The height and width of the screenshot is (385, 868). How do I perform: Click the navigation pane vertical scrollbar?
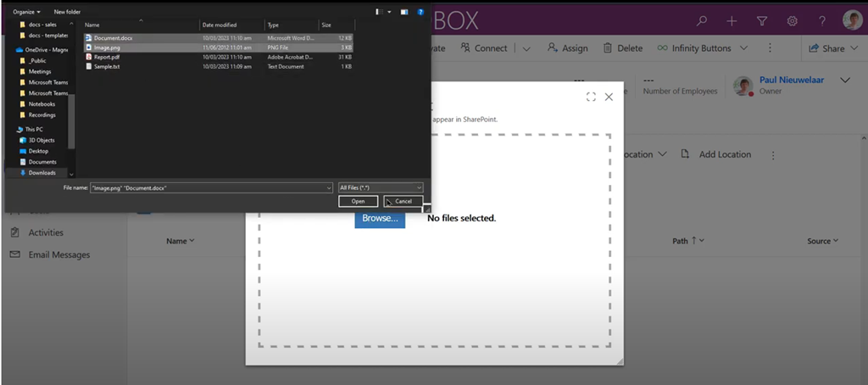71,120
